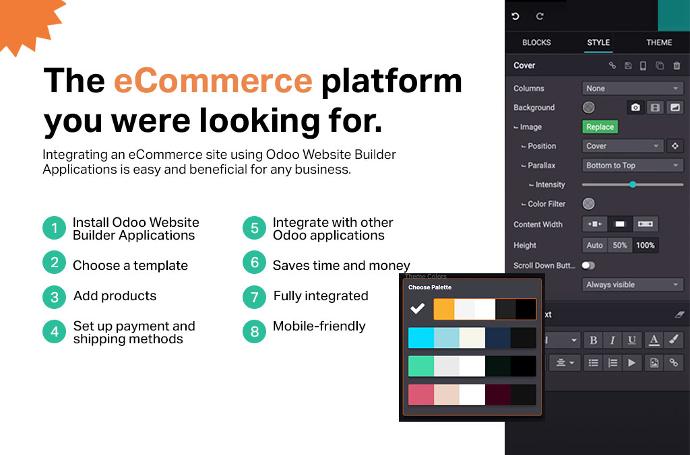Screen dimensions: 690x455
Task: Click the 'Mobile-friendly' list item
Action: 319,326
